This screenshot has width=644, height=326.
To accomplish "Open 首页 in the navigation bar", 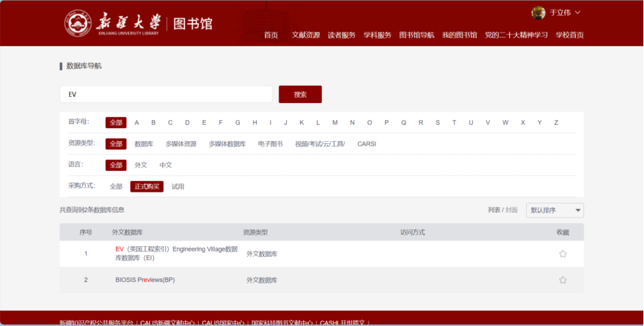I will click(x=271, y=35).
